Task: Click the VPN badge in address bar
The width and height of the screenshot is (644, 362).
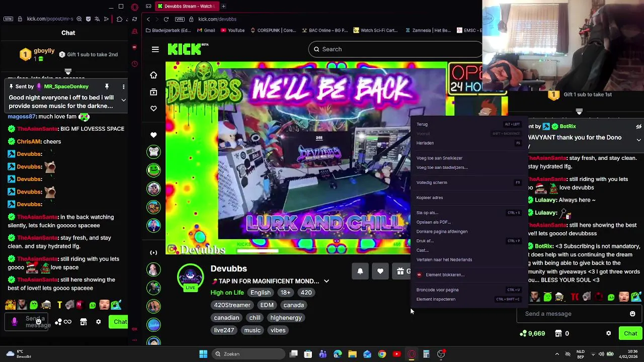Action: tap(180, 19)
